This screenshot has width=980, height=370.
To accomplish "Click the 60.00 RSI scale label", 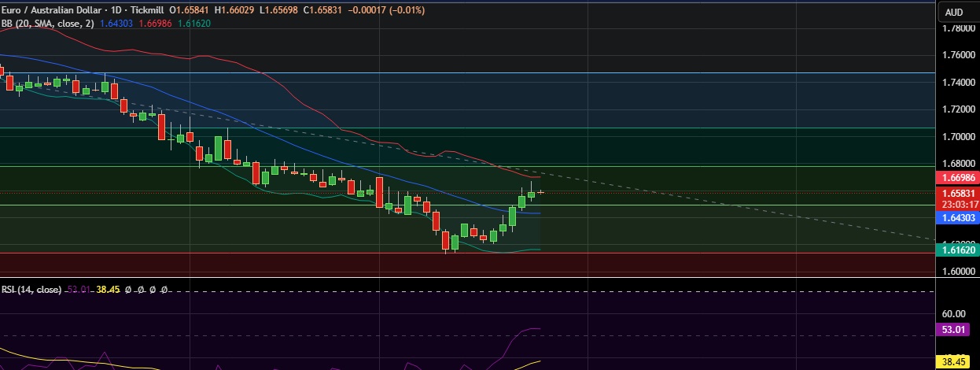I will click(953, 313).
